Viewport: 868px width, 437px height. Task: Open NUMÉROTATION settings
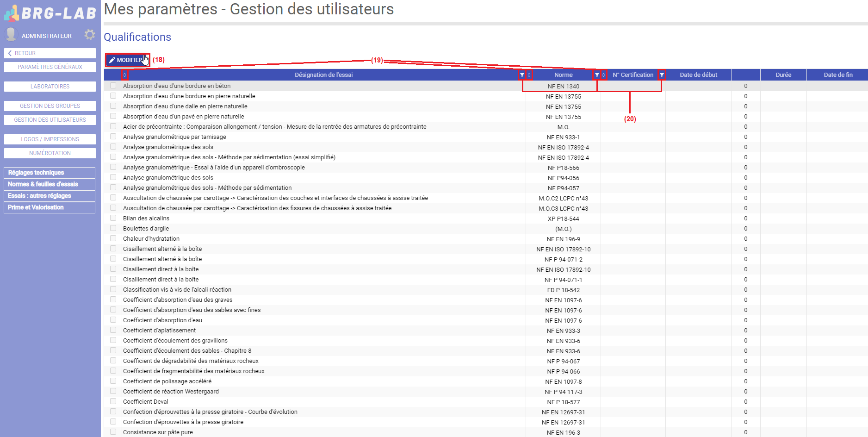50,153
